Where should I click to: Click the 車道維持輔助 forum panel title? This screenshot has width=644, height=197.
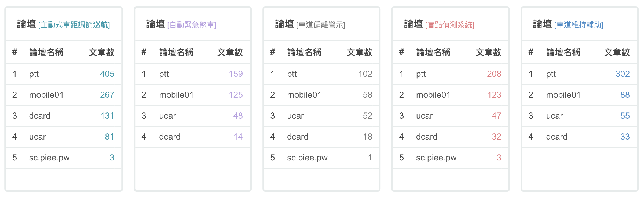click(568, 24)
